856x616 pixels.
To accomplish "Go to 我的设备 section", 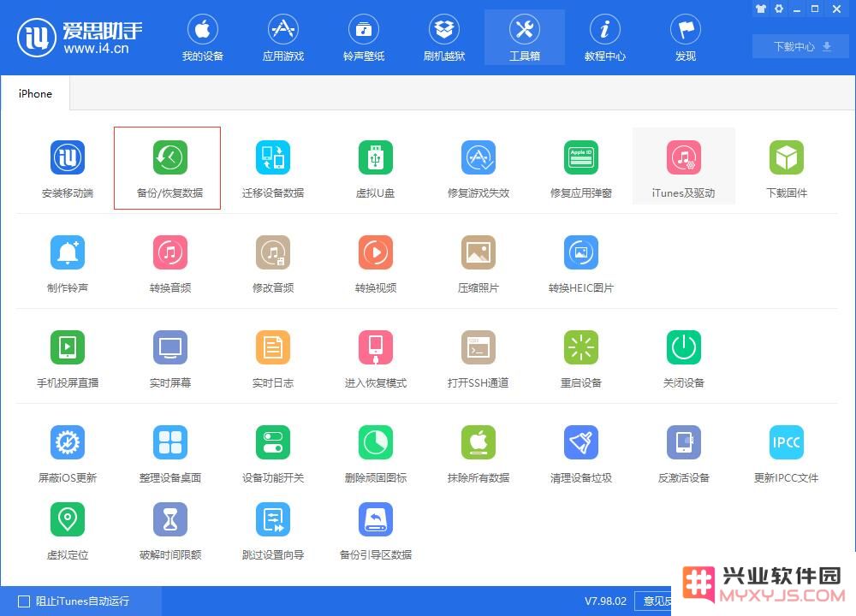I will click(x=203, y=37).
